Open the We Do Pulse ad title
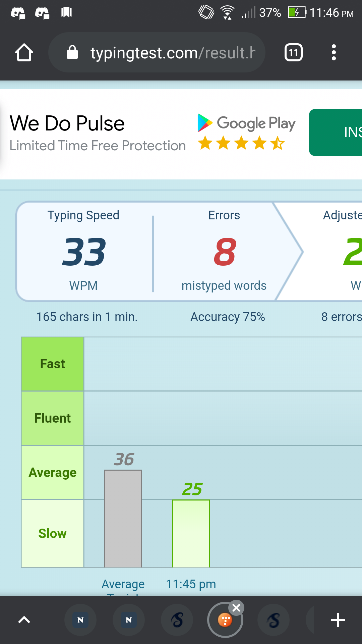Screen dimensions: 362x644 click(67, 123)
